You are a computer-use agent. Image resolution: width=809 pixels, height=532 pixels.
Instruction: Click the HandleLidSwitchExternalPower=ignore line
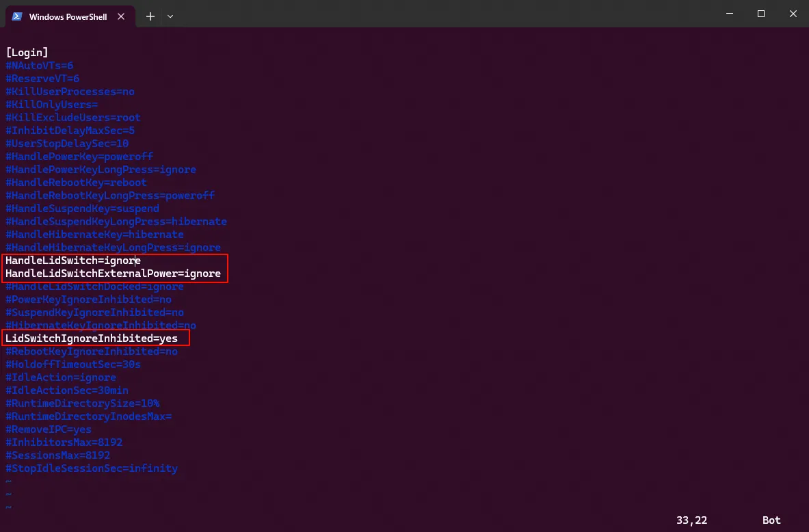[113, 274]
